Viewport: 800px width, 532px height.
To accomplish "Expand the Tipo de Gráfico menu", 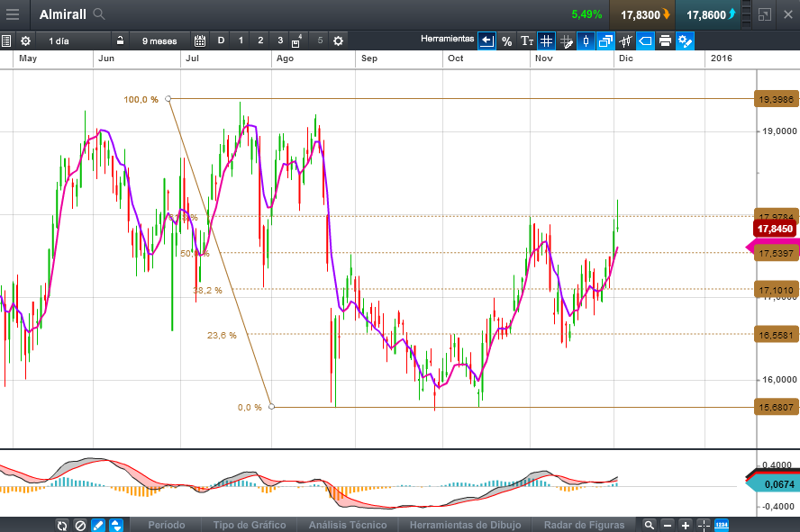I will tap(250, 525).
